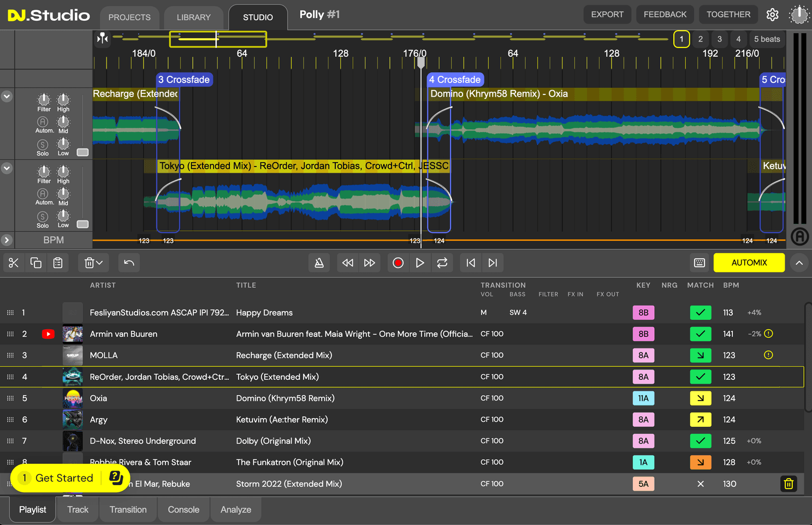The width and height of the screenshot is (812, 525).
Task: Adjust the master volume knob in header
Action: coord(799,15)
